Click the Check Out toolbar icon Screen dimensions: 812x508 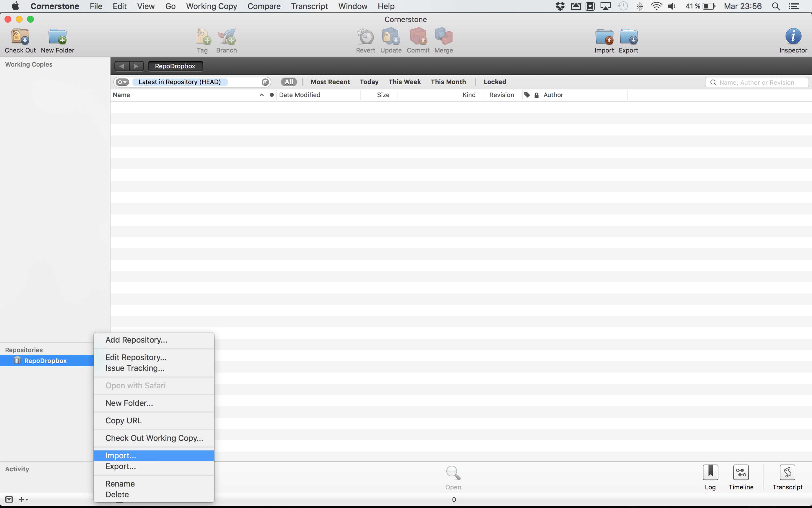pos(21,37)
